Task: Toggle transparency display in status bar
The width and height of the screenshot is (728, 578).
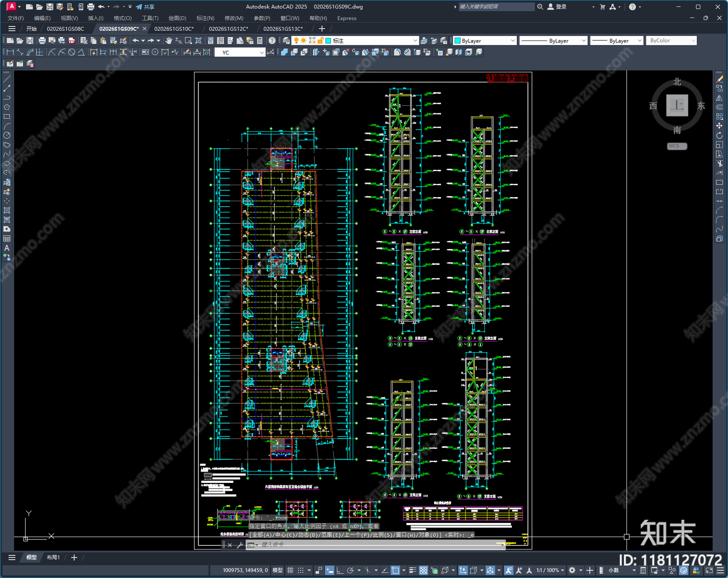Action: (423, 570)
